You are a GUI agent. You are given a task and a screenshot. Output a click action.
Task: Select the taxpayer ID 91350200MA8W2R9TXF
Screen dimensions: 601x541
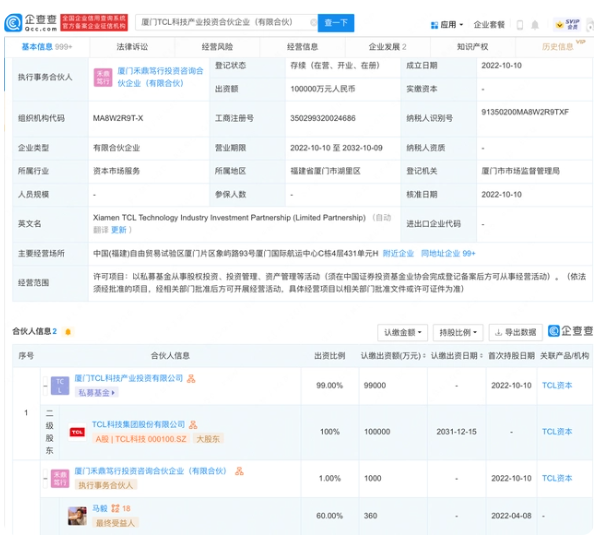[525, 112]
